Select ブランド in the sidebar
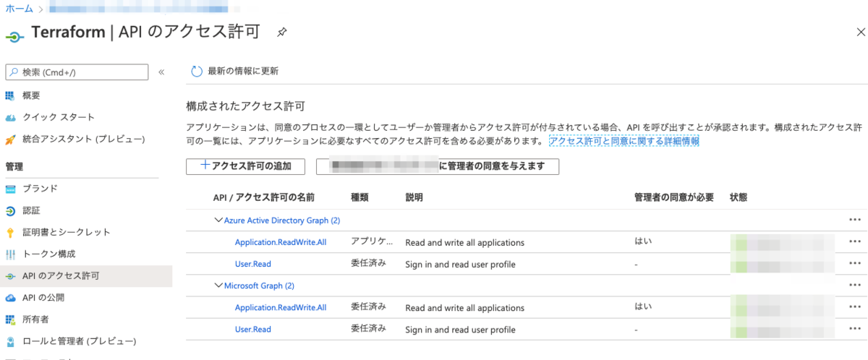Image resolution: width=868 pixels, height=360 pixels. pyautogui.click(x=40, y=189)
